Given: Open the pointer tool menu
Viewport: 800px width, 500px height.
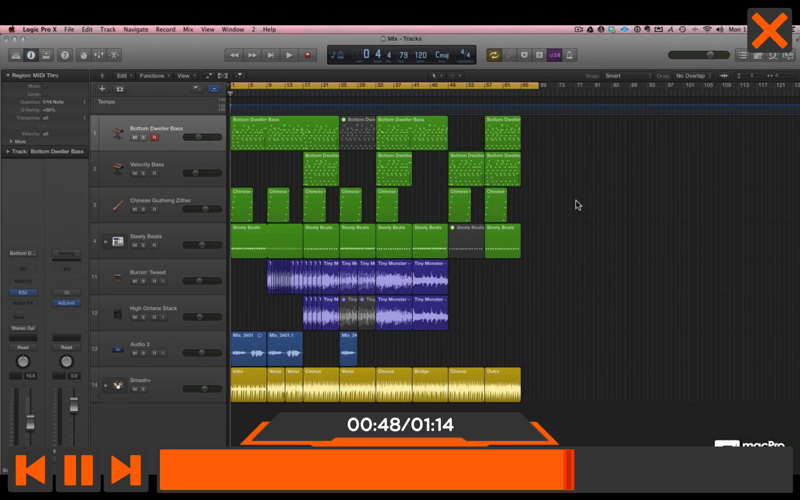Looking at the screenshot, I should (437, 76).
